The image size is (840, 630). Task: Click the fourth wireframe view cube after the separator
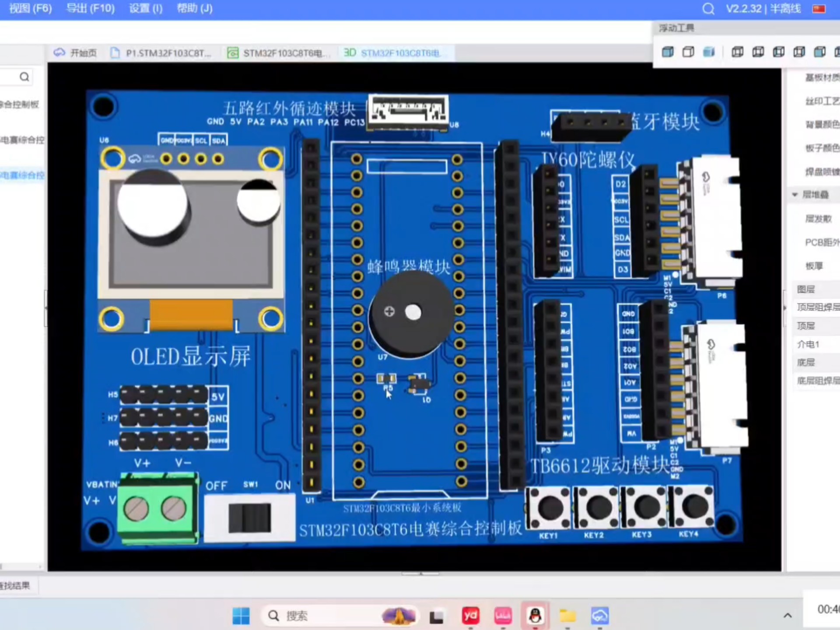click(799, 52)
